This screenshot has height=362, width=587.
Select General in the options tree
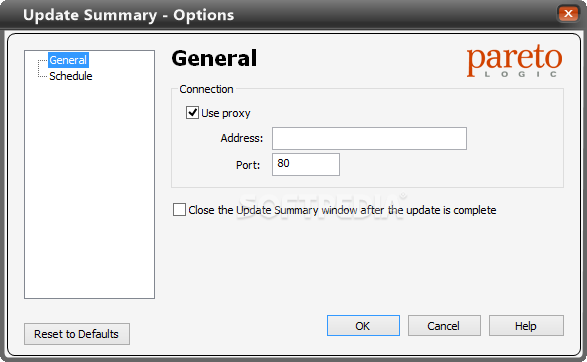pyautogui.click(x=68, y=60)
